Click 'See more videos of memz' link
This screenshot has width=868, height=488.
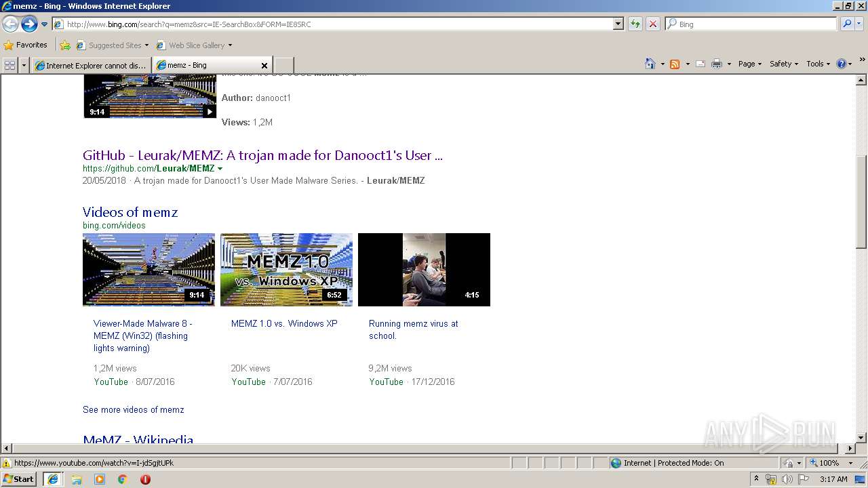click(134, 409)
